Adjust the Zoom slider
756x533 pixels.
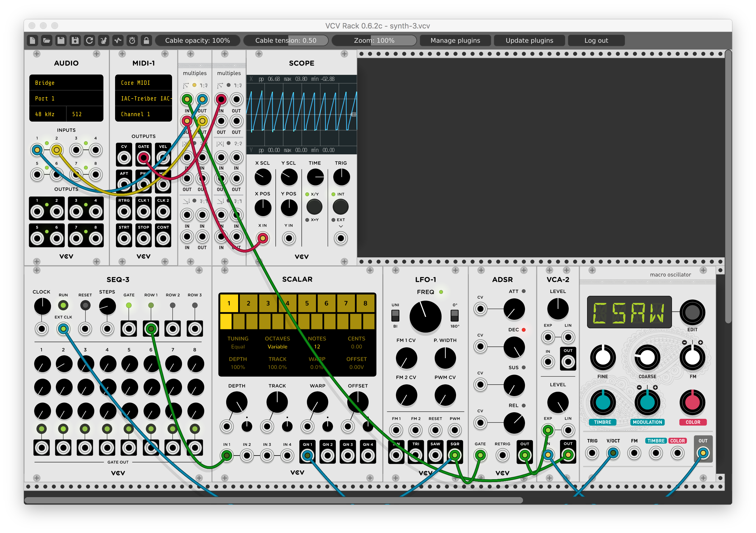(x=374, y=40)
